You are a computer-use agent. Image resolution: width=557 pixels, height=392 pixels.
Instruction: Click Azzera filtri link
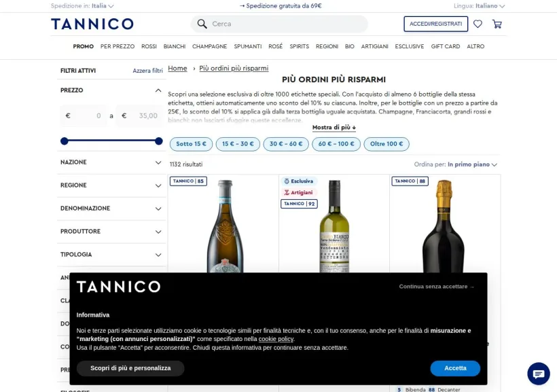[148, 71]
